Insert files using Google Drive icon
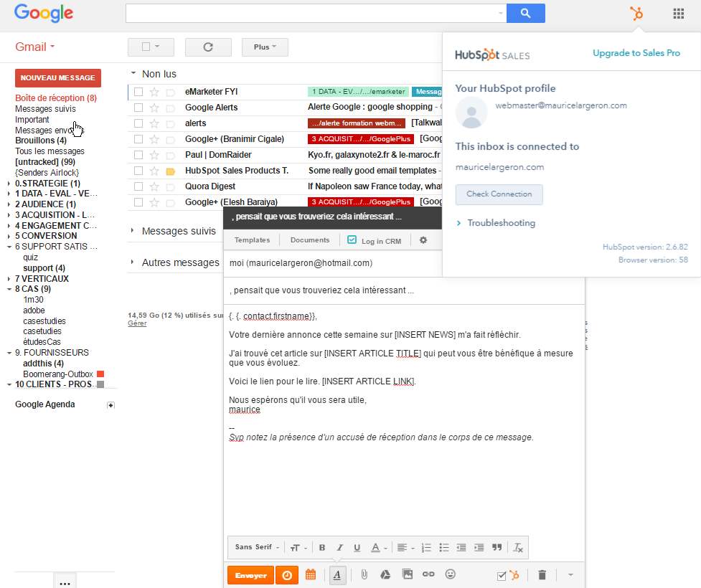Viewport: 701px width, 588px height. coord(385,574)
